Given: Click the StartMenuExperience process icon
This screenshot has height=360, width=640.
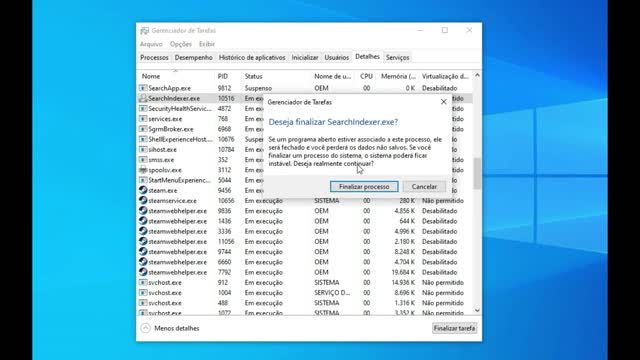Looking at the screenshot, I should click(143, 180).
